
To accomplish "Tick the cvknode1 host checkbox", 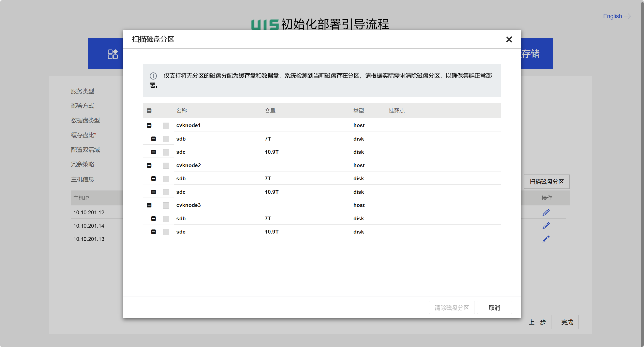I will tap(166, 126).
